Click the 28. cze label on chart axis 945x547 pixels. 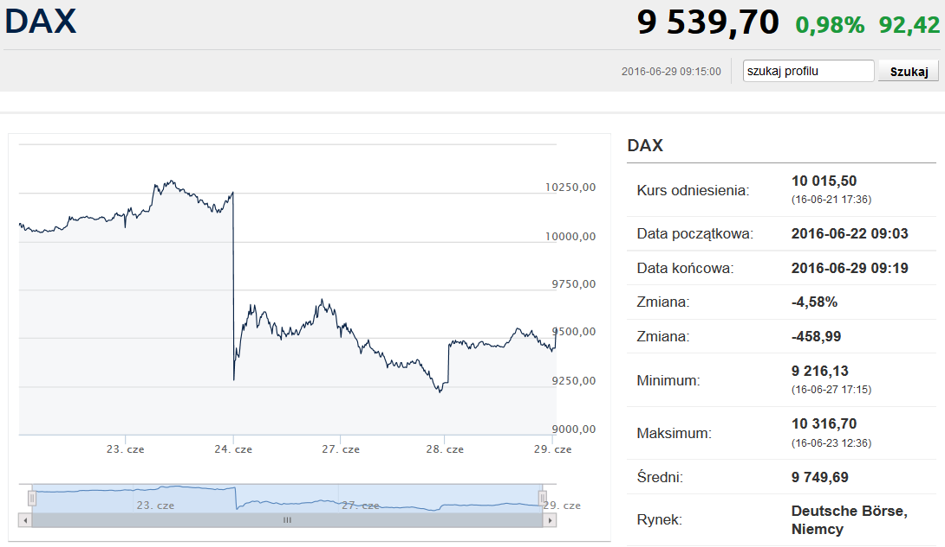click(445, 449)
